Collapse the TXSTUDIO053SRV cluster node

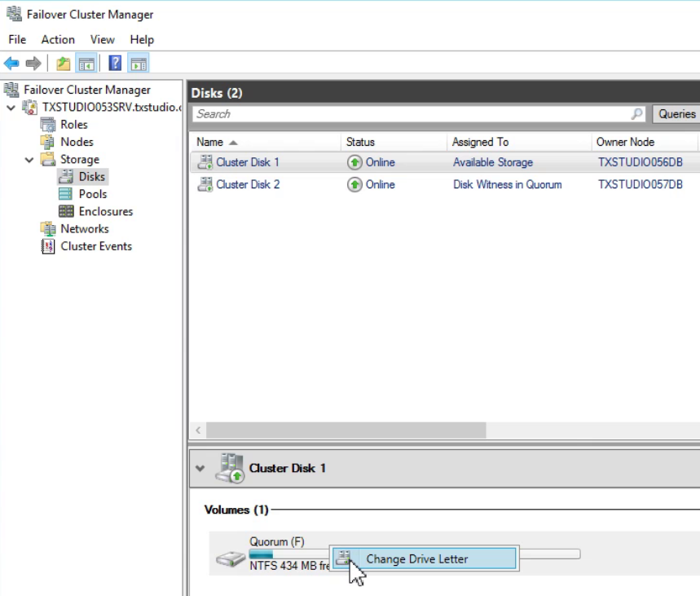[x=11, y=108]
